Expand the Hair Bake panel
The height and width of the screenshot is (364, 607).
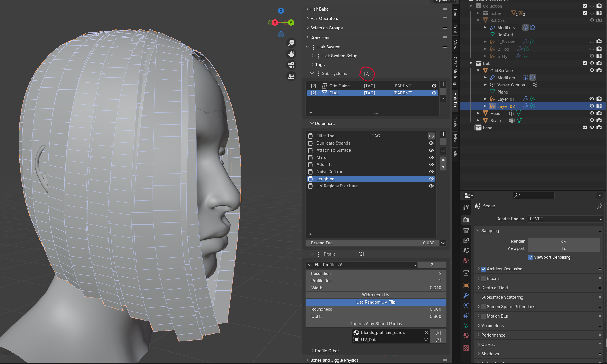[x=319, y=9]
